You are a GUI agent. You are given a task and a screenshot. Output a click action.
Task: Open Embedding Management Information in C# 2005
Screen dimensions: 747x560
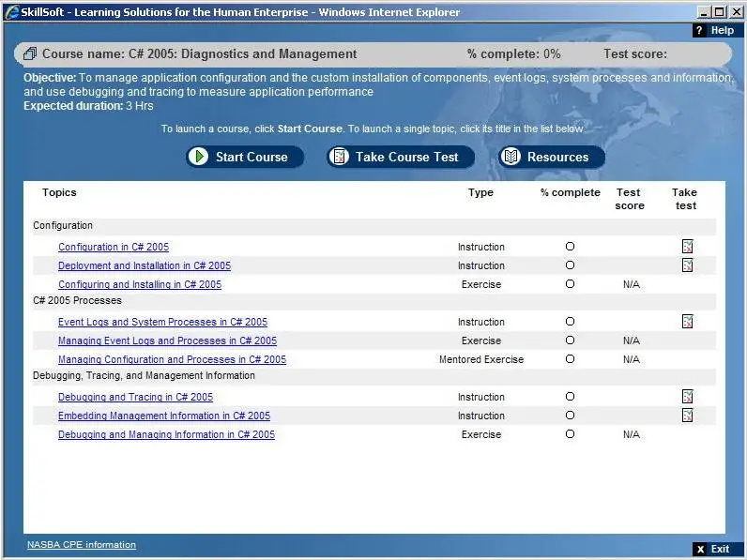tap(164, 416)
